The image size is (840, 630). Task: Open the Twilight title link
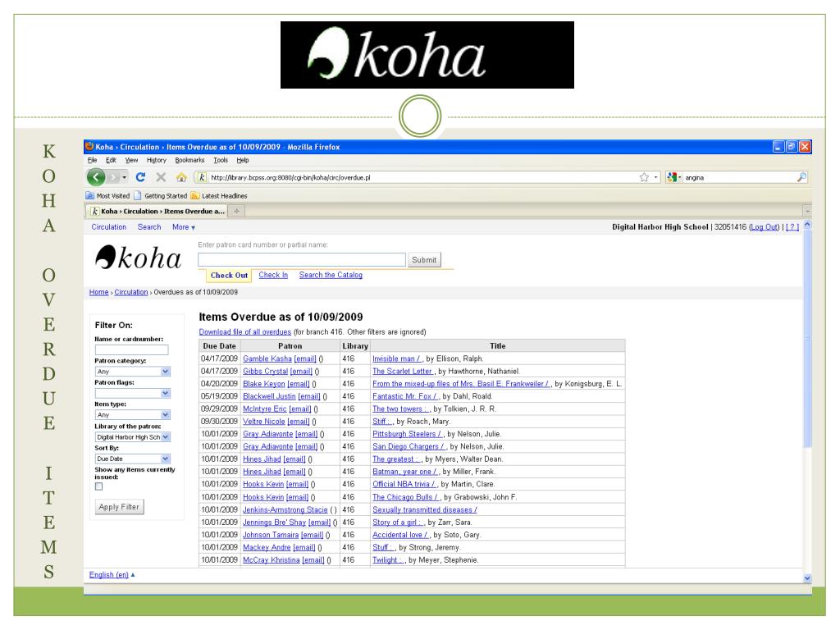[388, 559]
